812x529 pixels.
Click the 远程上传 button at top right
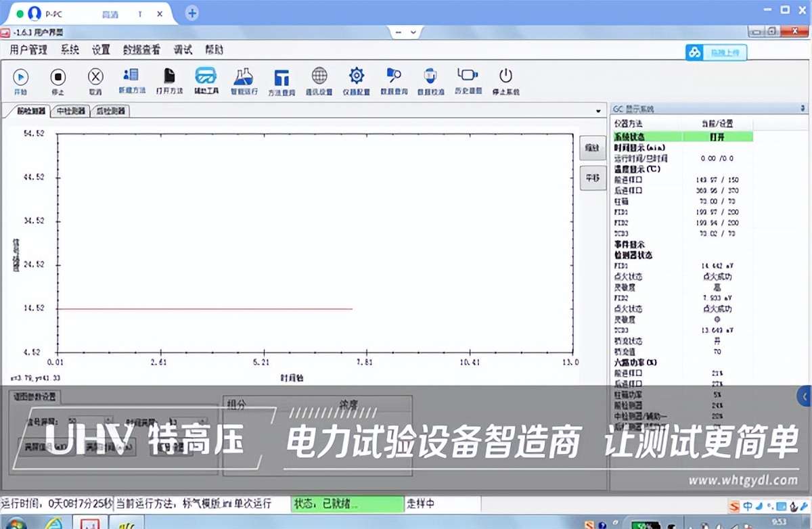coord(715,52)
